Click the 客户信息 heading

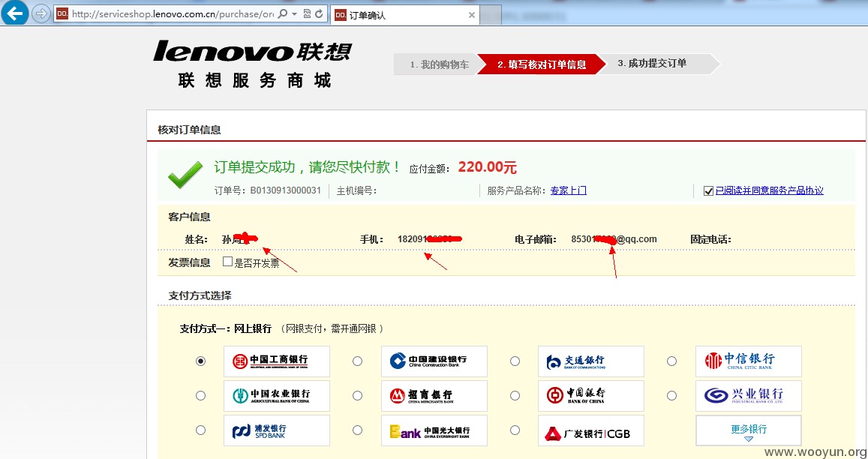pyautogui.click(x=189, y=217)
